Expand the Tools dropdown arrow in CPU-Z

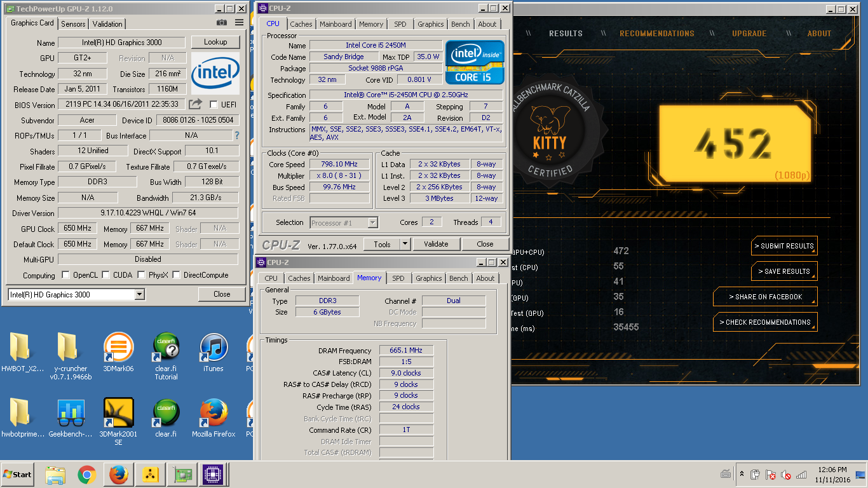[405, 244]
